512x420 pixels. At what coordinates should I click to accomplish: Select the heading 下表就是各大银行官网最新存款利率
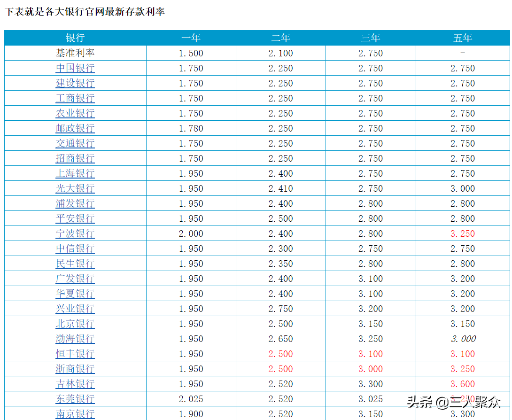(x=85, y=12)
